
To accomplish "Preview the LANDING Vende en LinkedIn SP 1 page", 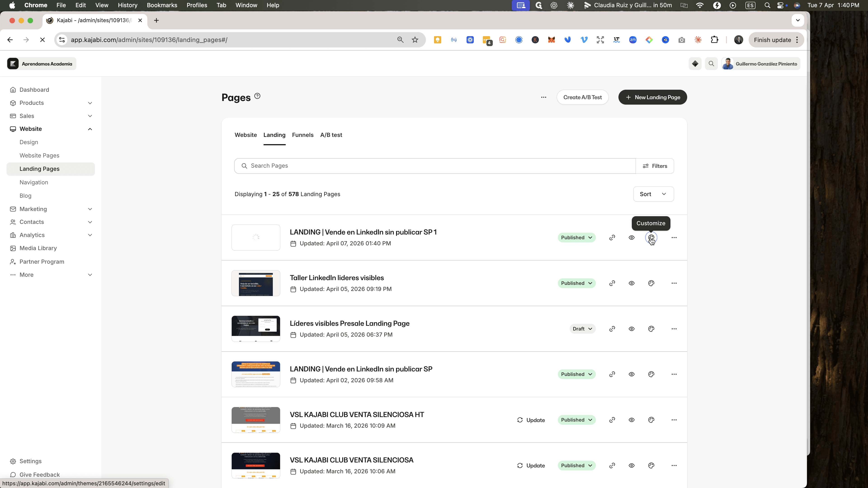I will tap(632, 238).
